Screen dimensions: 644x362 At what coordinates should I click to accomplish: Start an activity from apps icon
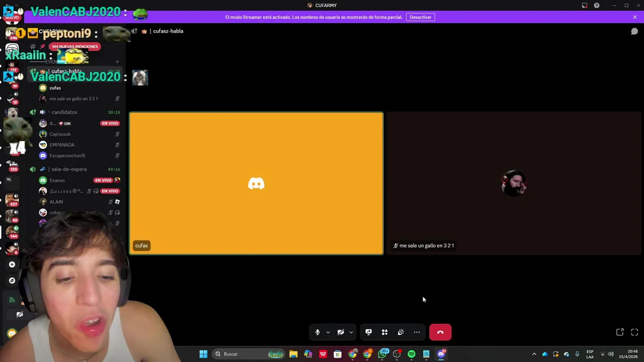[x=384, y=332]
